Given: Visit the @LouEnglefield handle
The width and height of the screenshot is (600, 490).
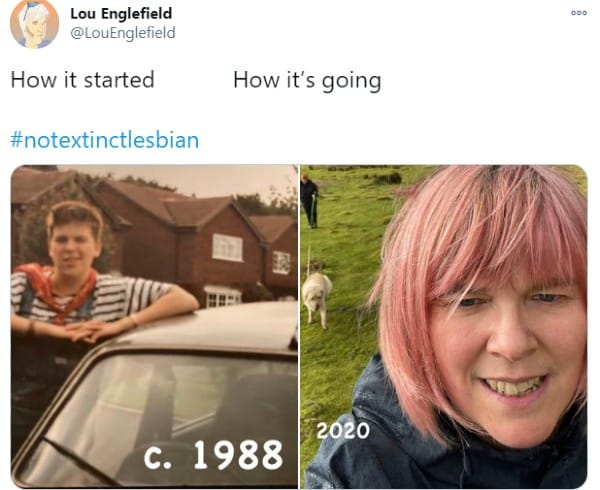Looking at the screenshot, I should click(x=122, y=33).
